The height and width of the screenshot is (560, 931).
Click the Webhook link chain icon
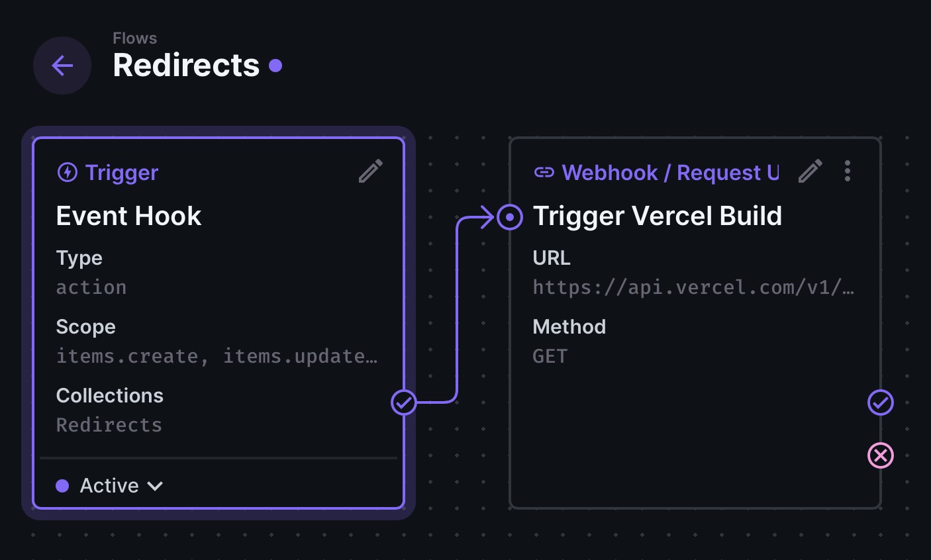[544, 173]
